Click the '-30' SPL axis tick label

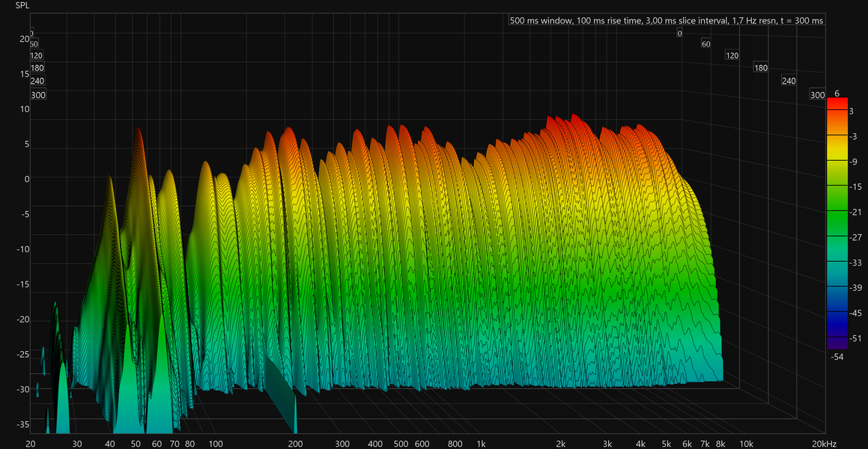click(22, 390)
